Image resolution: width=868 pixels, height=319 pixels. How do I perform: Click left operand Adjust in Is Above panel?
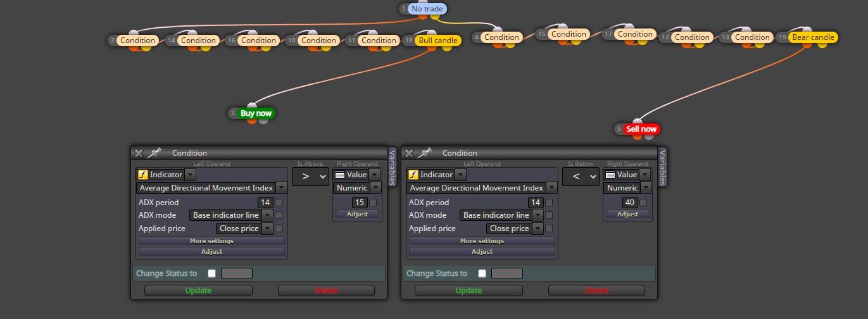click(211, 251)
